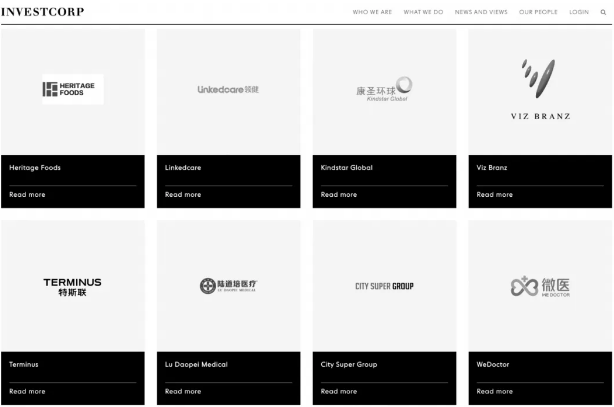The width and height of the screenshot is (614, 407).
Task: Click the Linkedcare card title
Action: point(183,168)
